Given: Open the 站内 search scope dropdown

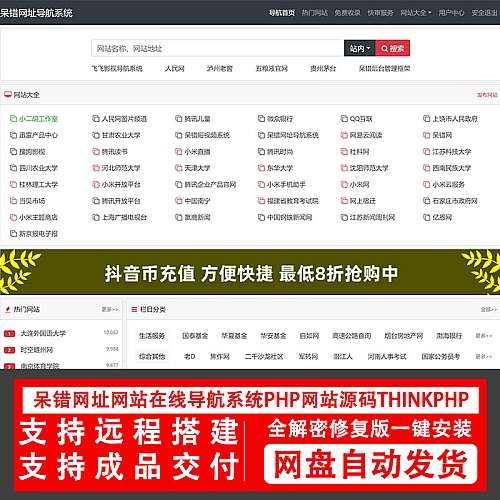Looking at the screenshot, I should (x=360, y=49).
